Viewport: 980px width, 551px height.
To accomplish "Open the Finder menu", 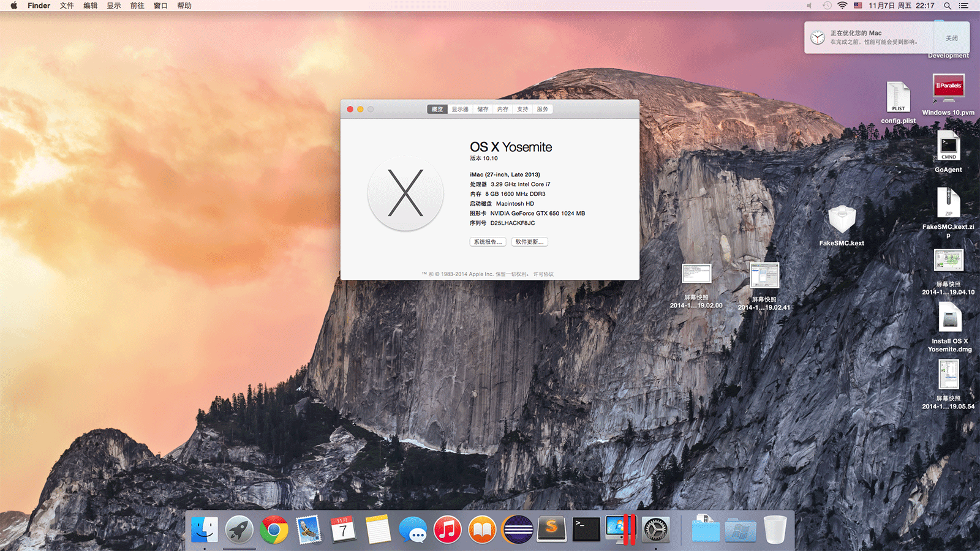I will [x=39, y=6].
